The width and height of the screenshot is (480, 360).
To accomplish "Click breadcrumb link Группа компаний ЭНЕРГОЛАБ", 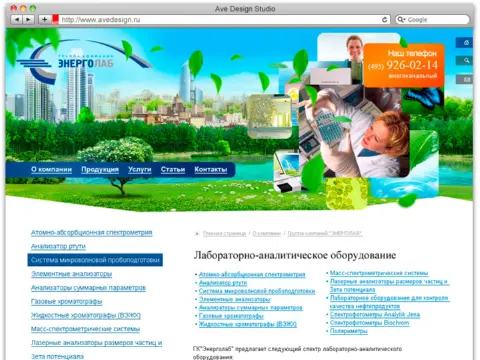I will pos(325,233).
